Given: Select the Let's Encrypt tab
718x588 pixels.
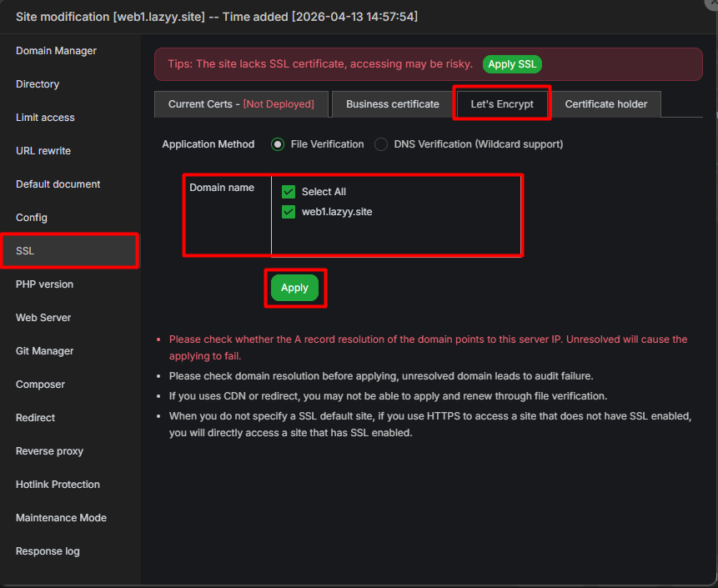Looking at the screenshot, I should coord(501,104).
